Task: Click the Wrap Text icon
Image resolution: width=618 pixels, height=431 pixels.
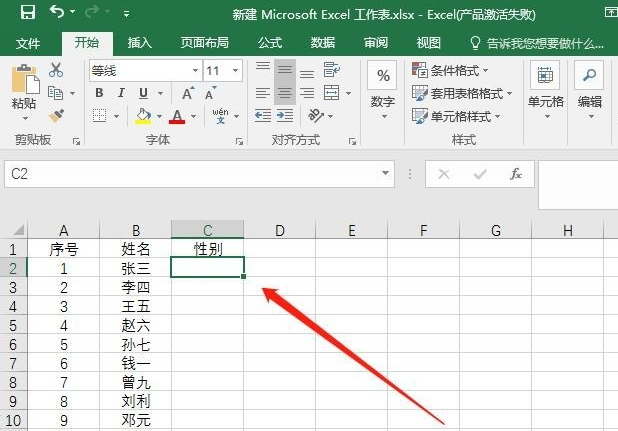Action: (331, 70)
